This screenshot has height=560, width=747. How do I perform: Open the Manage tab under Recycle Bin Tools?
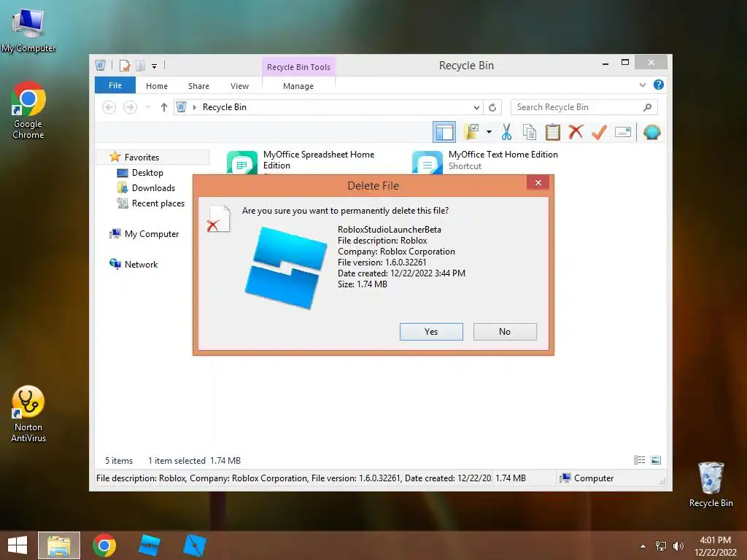click(298, 86)
